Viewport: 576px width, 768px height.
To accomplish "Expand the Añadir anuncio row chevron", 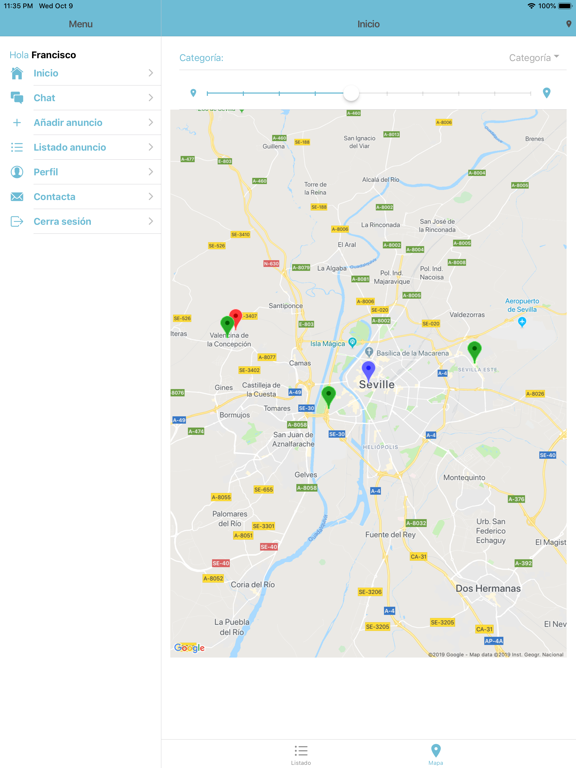I will pos(151,122).
